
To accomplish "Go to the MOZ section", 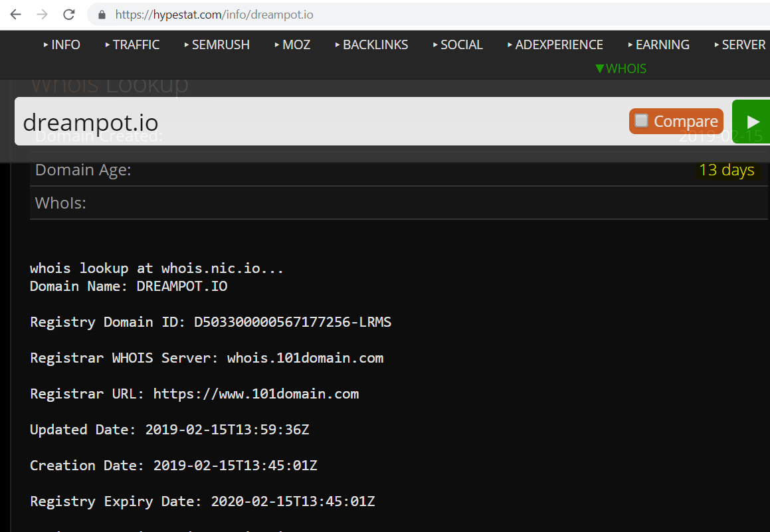I will tap(292, 44).
